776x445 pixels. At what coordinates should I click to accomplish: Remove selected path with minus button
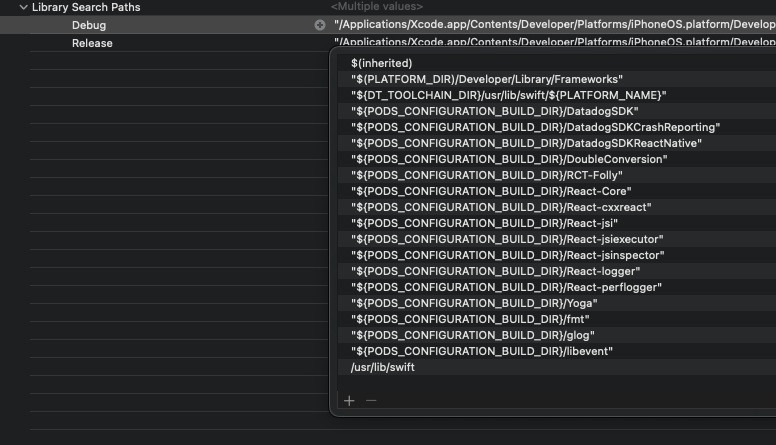(x=371, y=400)
